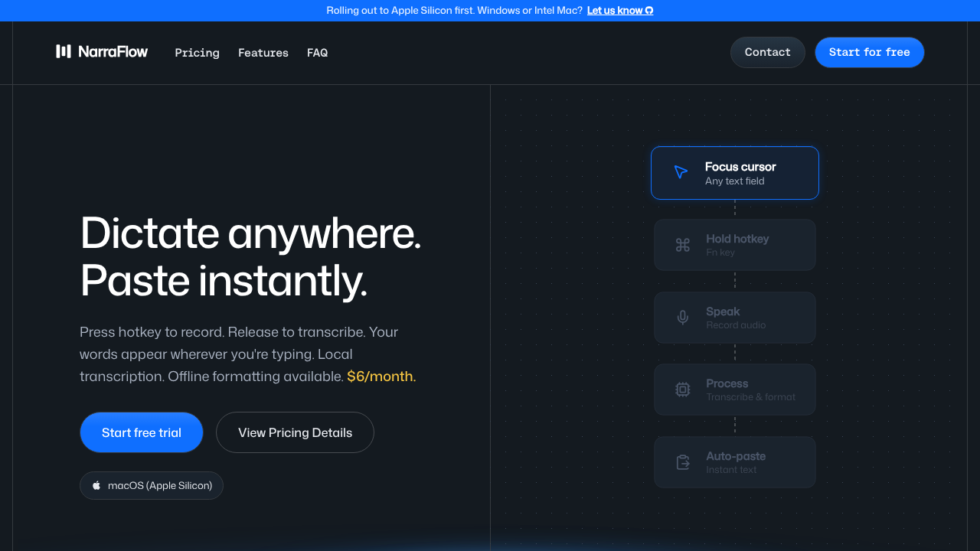Click the Record audio subtitle

[x=736, y=325]
